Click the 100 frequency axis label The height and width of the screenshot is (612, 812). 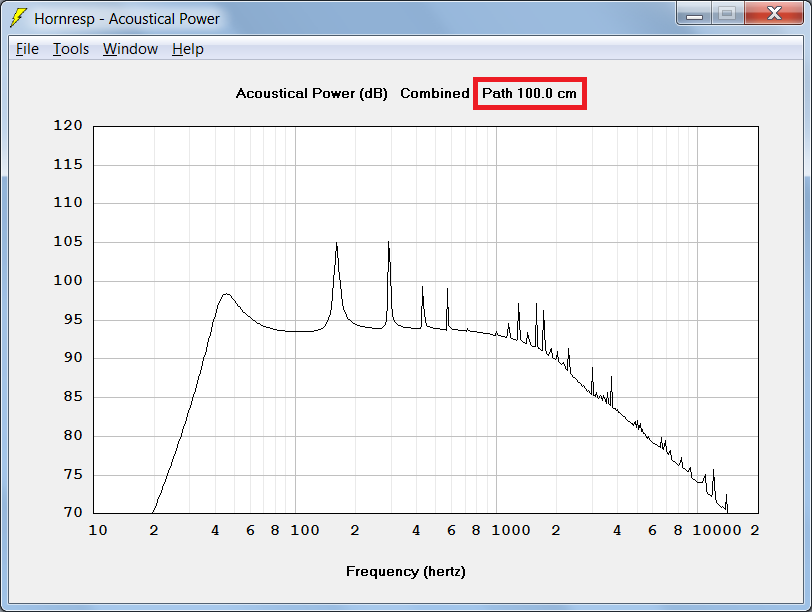point(304,530)
